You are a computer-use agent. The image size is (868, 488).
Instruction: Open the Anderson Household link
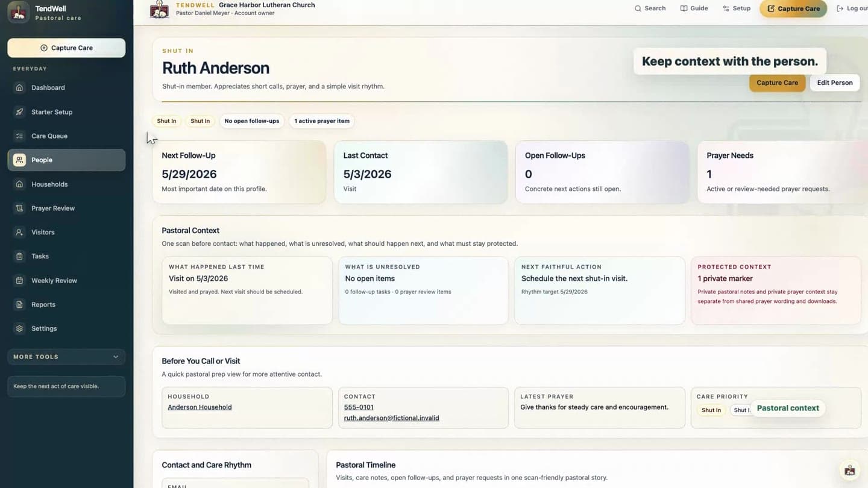pyautogui.click(x=200, y=407)
